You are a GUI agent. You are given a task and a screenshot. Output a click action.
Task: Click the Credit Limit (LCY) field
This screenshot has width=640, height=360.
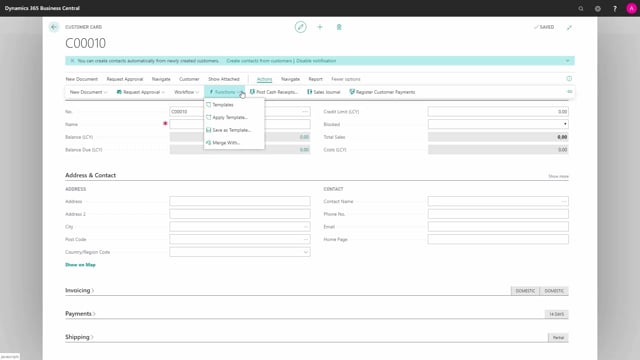[498, 111]
